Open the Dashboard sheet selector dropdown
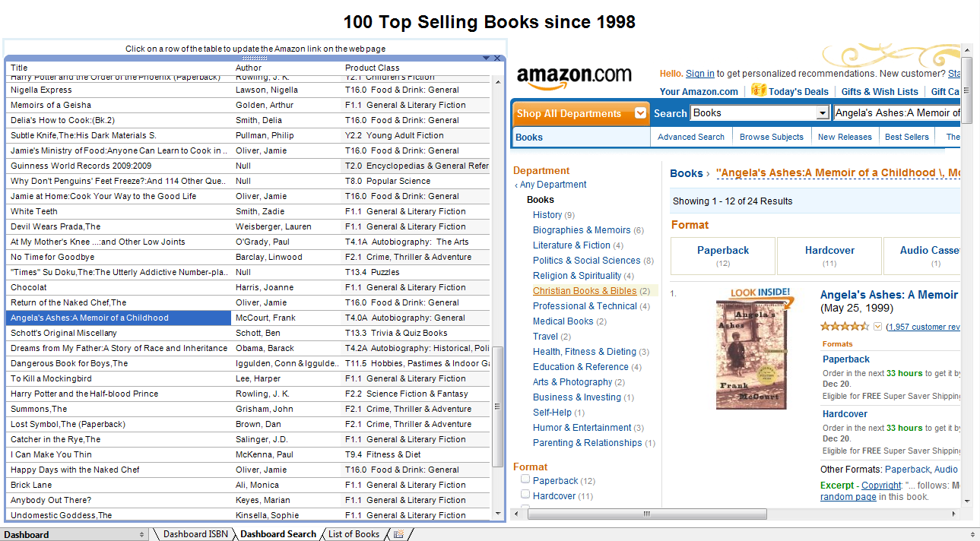This screenshot has width=980, height=541. click(x=142, y=535)
